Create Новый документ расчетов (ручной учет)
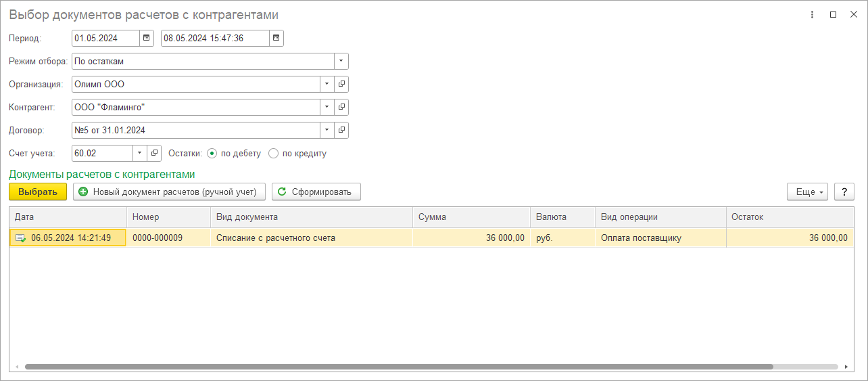Screen dimensions: 868x381 coord(168,192)
